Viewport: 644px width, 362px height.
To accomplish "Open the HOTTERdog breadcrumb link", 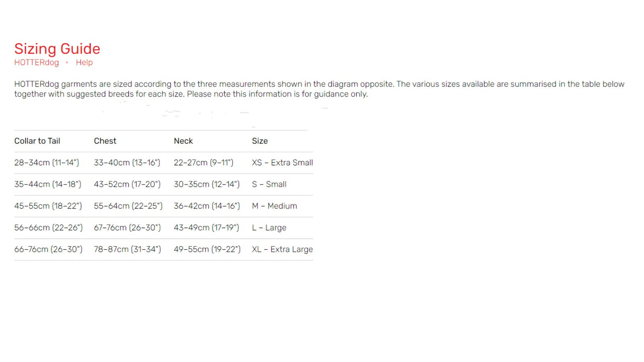I will click(37, 62).
